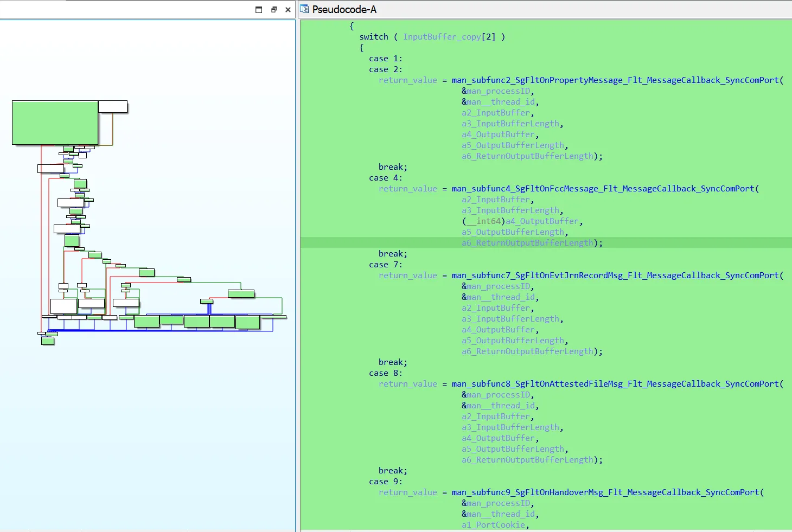This screenshot has width=792, height=532.
Task: Click white node beside the large green node
Action: (113, 106)
